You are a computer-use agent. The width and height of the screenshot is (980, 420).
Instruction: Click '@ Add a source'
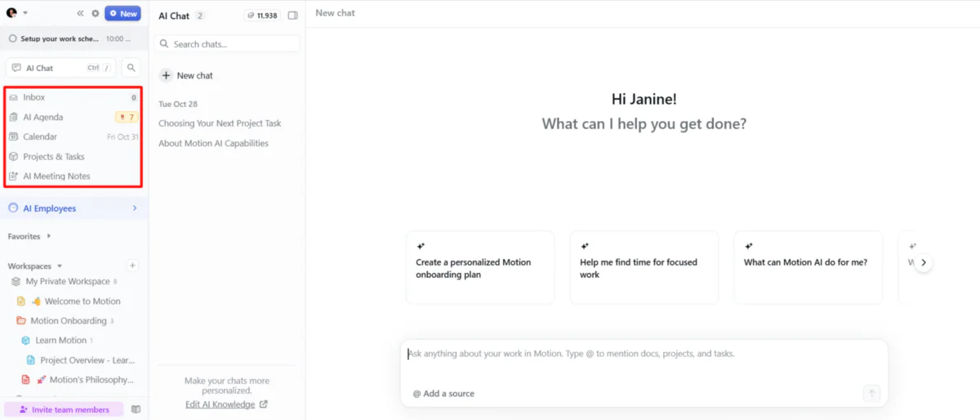[x=443, y=393]
